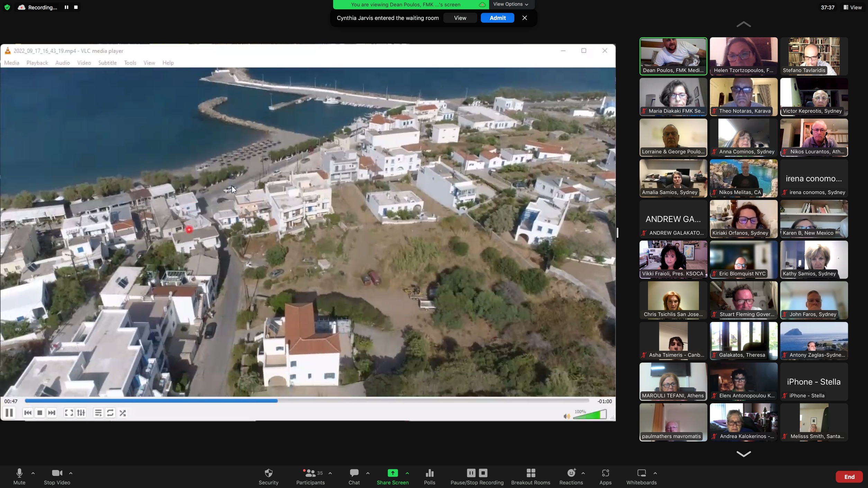Open VLC Subtitle menu

(x=107, y=63)
